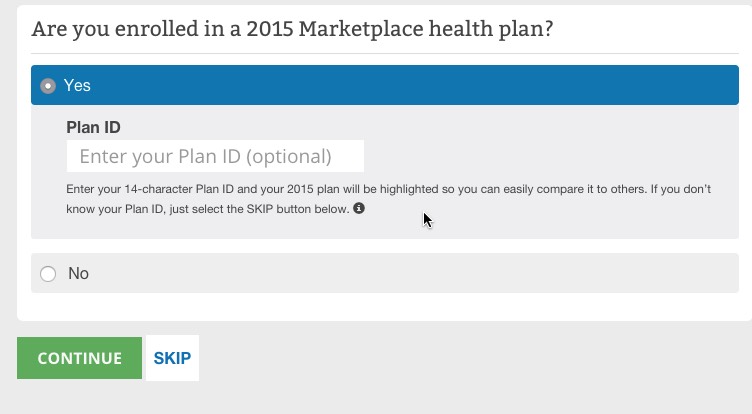
Task: Click the "No" option label text
Action: pyautogui.click(x=78, y=273)
